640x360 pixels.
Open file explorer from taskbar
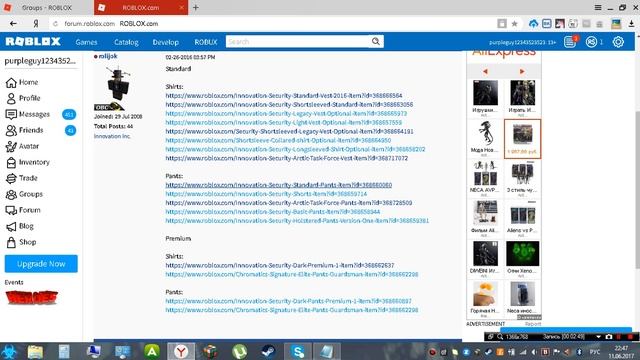35,351
